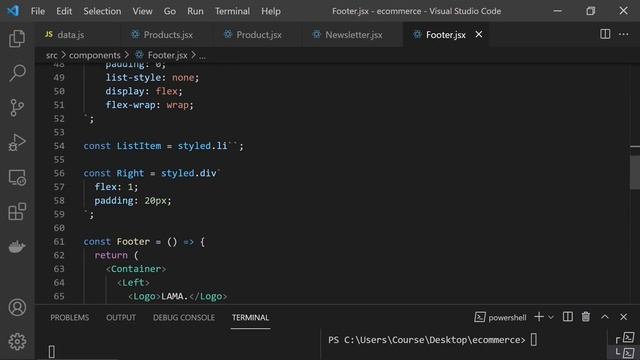
Task: Open the Go menu
Action: 170,11
